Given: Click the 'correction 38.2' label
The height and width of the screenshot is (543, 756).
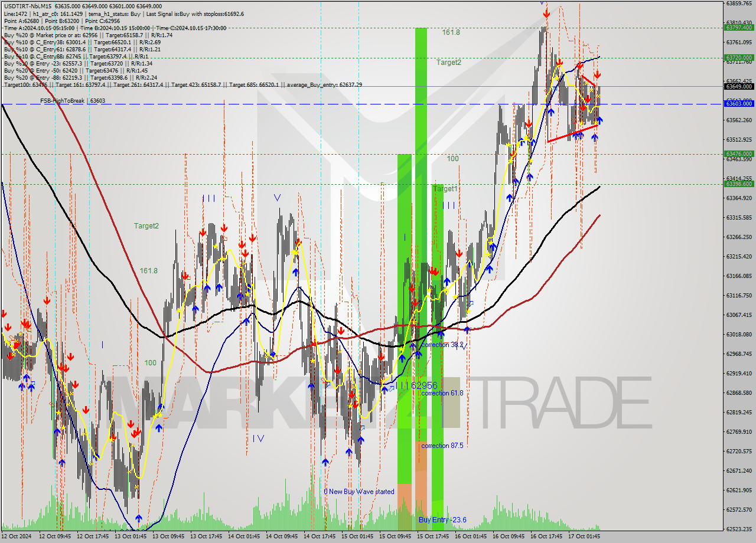Looking at the screenshot, I should tap(442, 345).
